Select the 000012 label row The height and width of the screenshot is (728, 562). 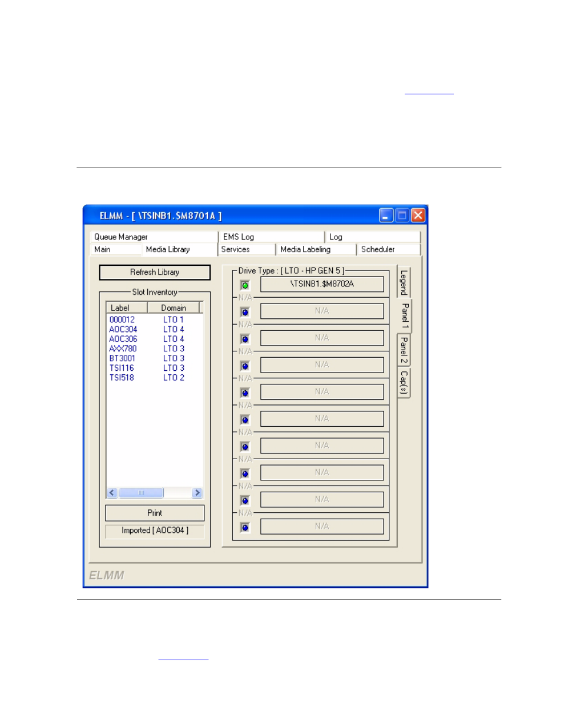122,320
